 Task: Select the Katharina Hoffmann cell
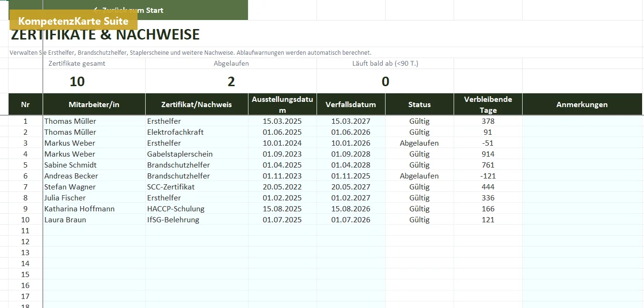[94, 209]
